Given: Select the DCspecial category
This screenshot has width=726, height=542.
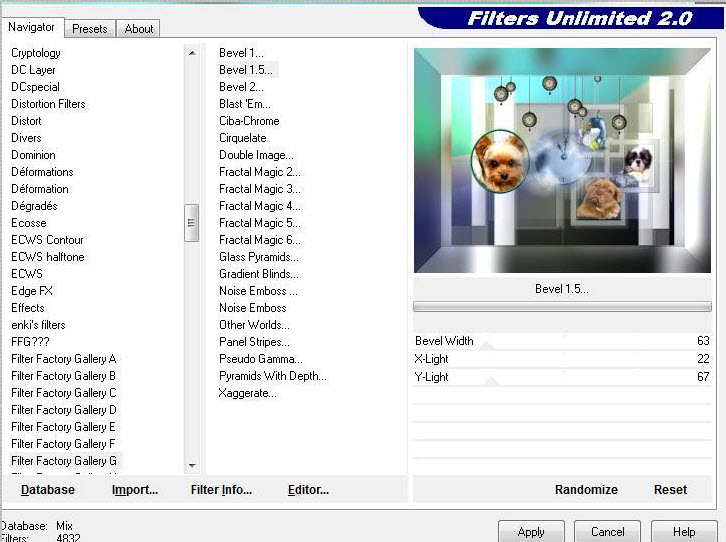Looking at the screenshot, I should tap(35, 87).
